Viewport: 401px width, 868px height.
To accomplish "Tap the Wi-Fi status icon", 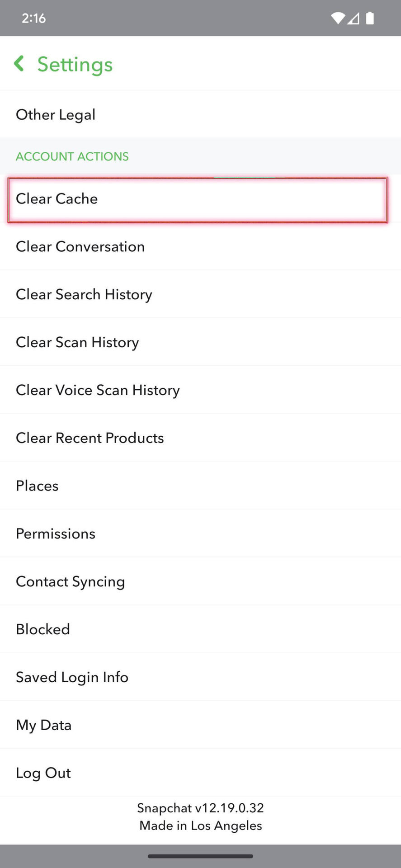I will point(337,18).
